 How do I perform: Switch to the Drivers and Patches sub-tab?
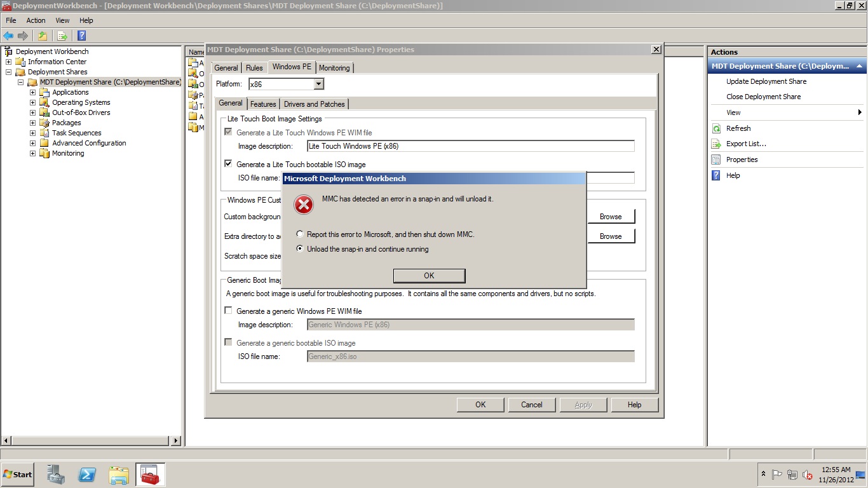(x=315, y=104)
